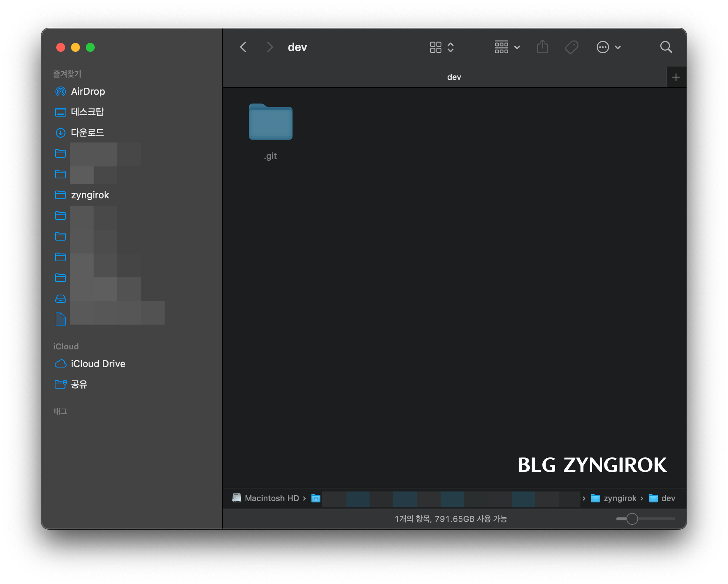Click the 공유 (Shared) folder icon

(61, 384)
